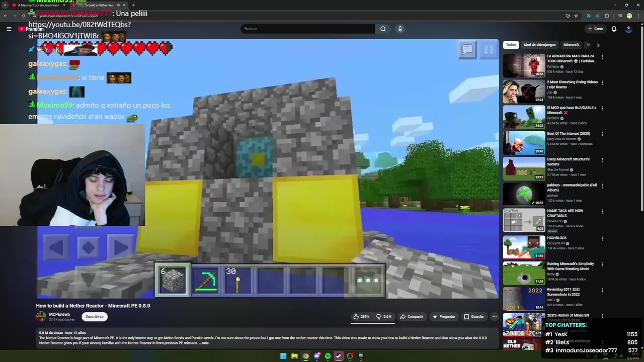Expand the description with '...más'
The width and height of the screenshot is (644, 362).
[x=204, y=343]
